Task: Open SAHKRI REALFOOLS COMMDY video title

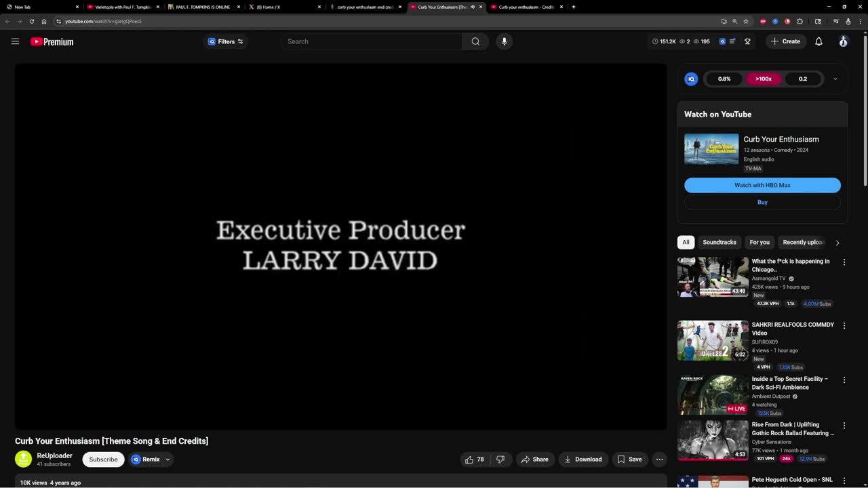Action: pyautogui.click(x=793, y=329)
